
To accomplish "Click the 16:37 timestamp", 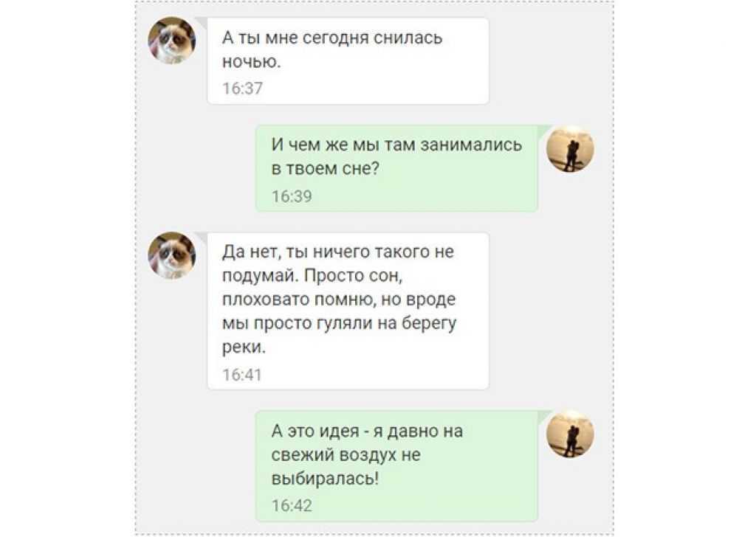I will 242,89.
